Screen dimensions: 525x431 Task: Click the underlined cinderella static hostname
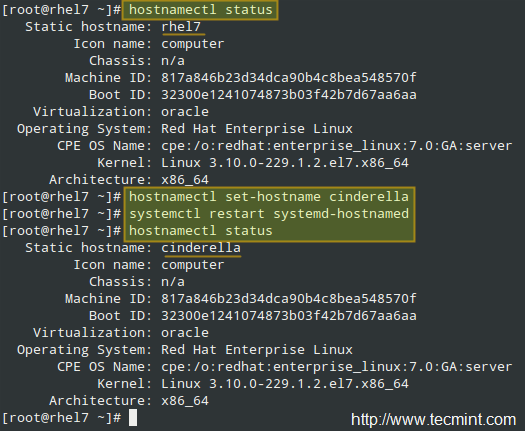click(x=201, y=248)
